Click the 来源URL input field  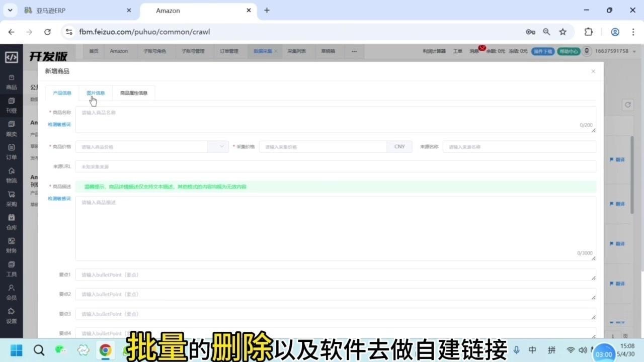(336, 166)
